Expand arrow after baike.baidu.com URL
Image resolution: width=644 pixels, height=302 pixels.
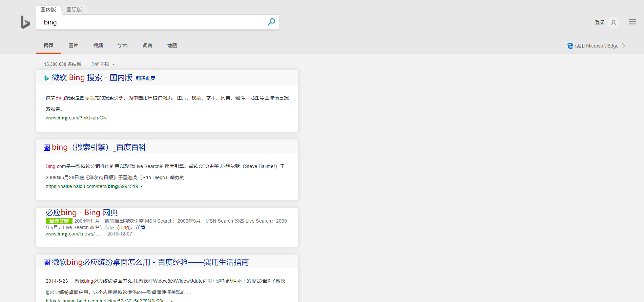[x=141, y=186]
